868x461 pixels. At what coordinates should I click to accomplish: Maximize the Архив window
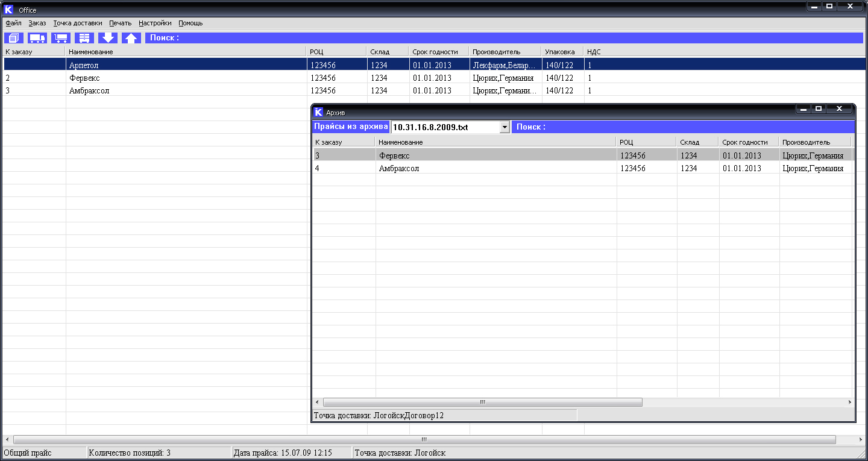click(x=819, y=109)
